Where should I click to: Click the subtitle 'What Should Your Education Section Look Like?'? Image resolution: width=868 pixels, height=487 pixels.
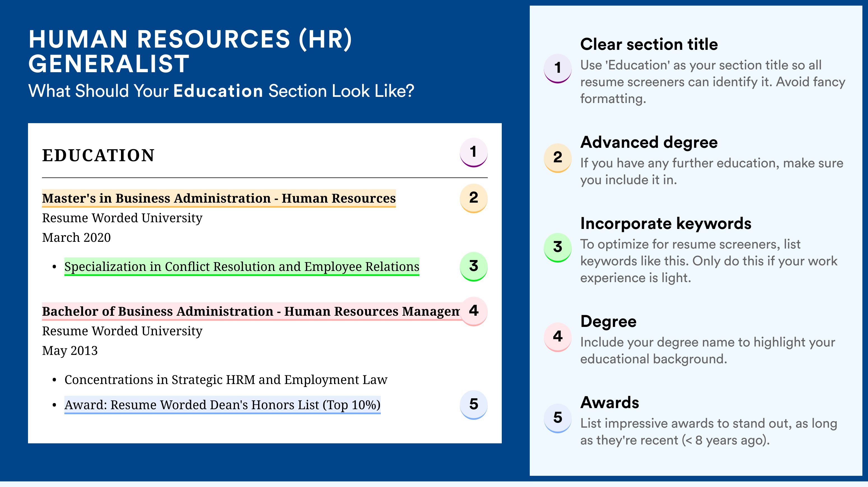pyautogui.click(x=221, y=91)
